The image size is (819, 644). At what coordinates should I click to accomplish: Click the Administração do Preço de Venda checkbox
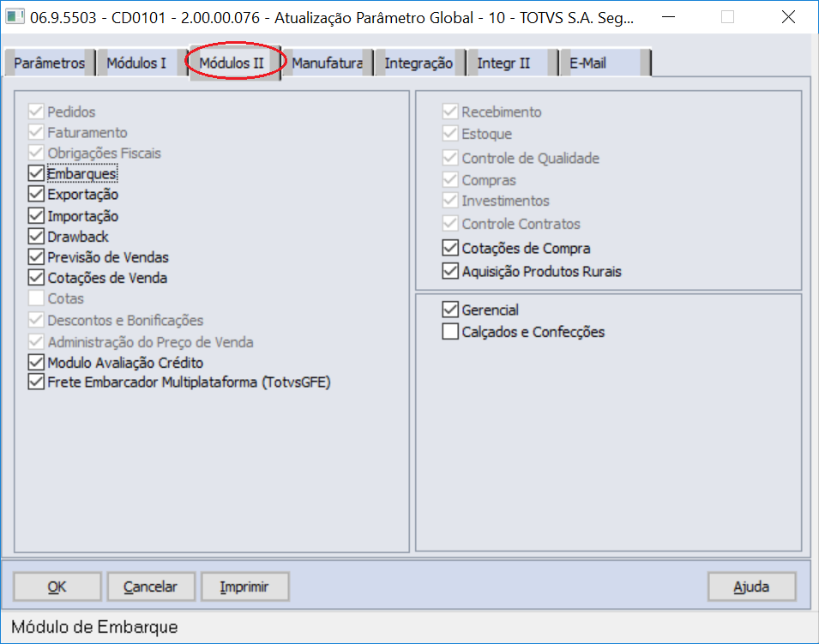click(x=36, y=342)
